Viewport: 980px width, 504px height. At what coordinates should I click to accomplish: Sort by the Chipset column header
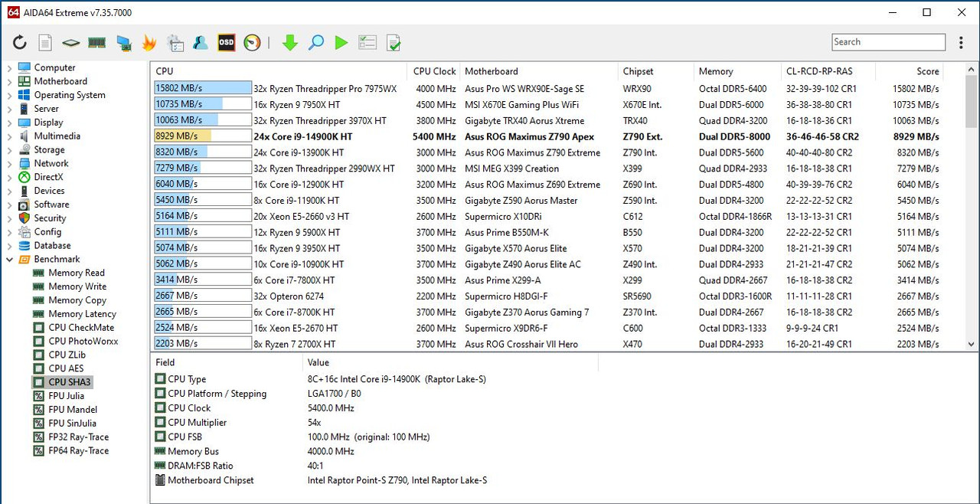655,71
